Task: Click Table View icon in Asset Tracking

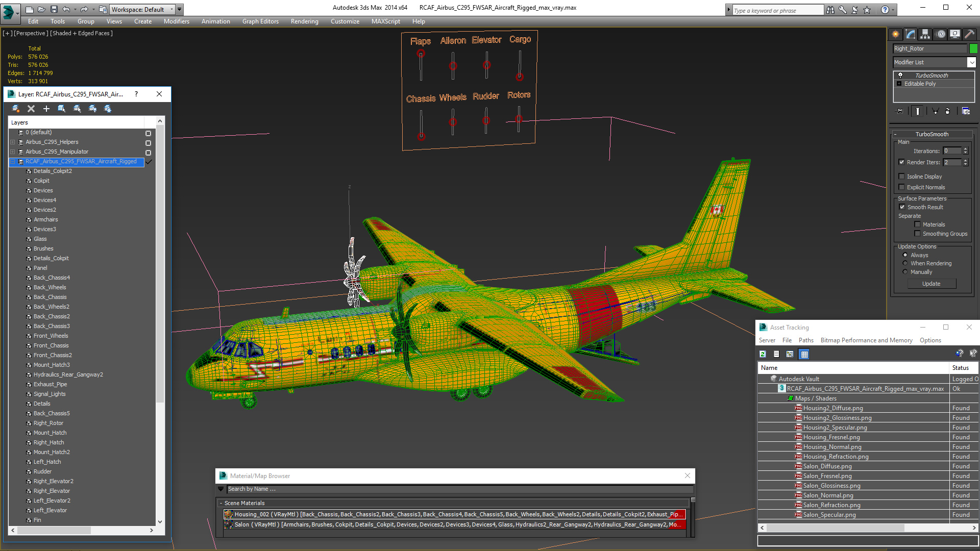Action: coord(804,354)
